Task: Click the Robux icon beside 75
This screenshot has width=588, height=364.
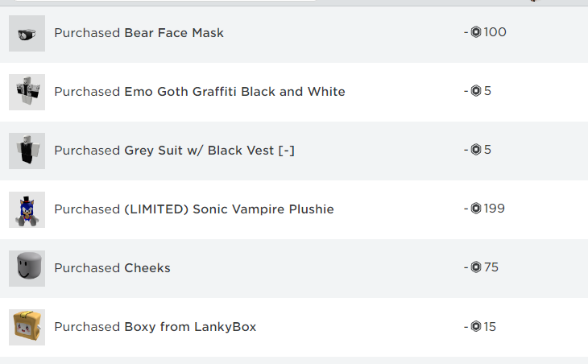Action: click(x=476, y=267)
